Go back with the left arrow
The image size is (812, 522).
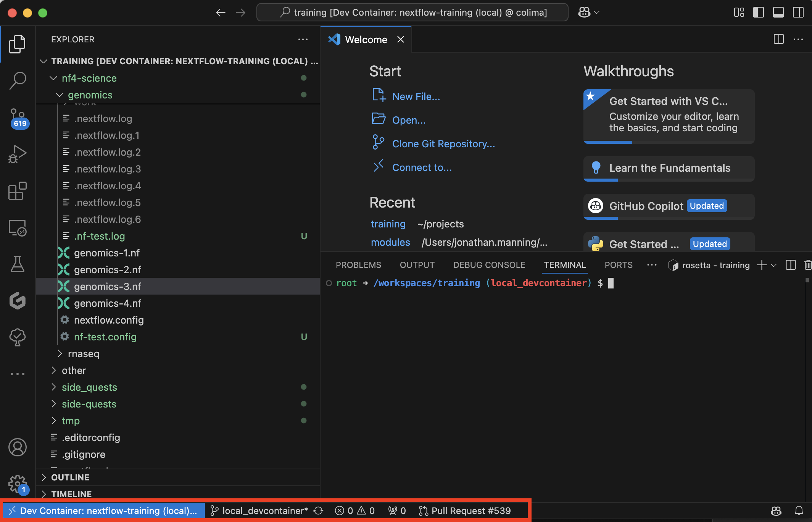pos(221,13)
